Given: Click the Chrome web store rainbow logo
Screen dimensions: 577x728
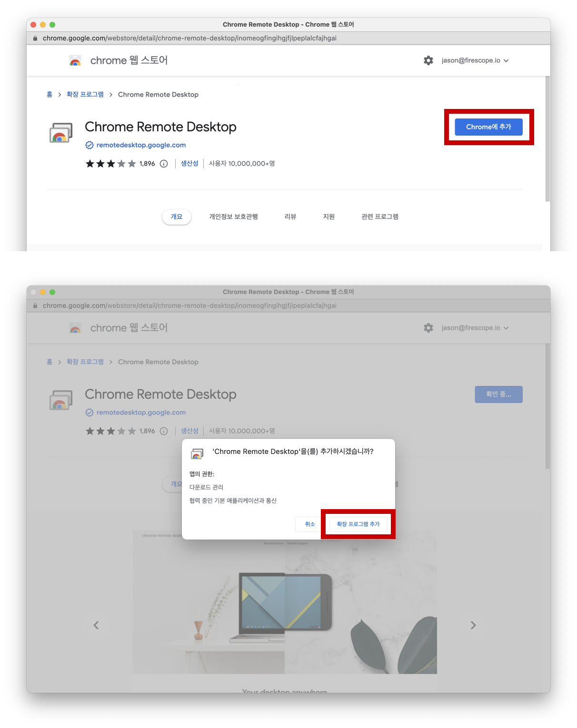Looking at the screenshot, I should pos(75,60).
